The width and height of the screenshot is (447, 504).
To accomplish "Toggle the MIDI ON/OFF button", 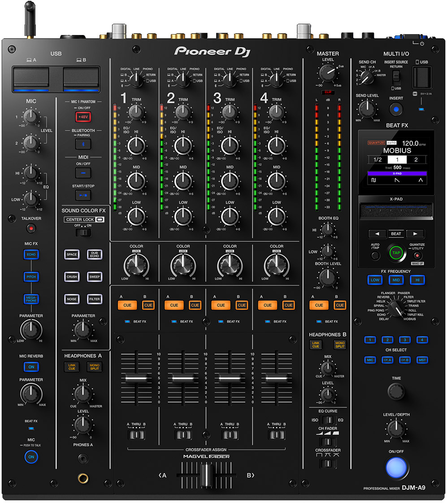I will (x=83, y=173).
